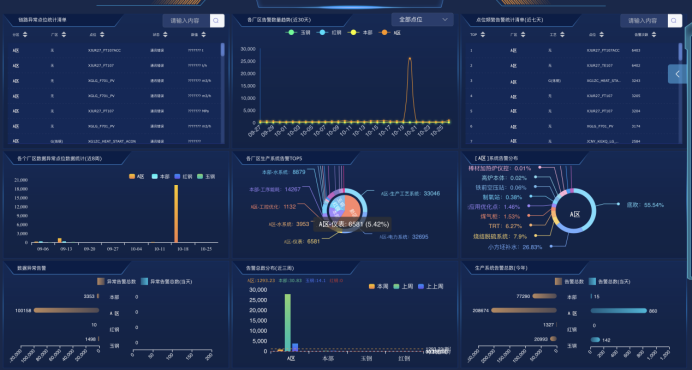This screenshot has width=692, height=370.
Task: Toggle 本周 legend in three-week alarm chart
Action: click(x=378, y=287)
